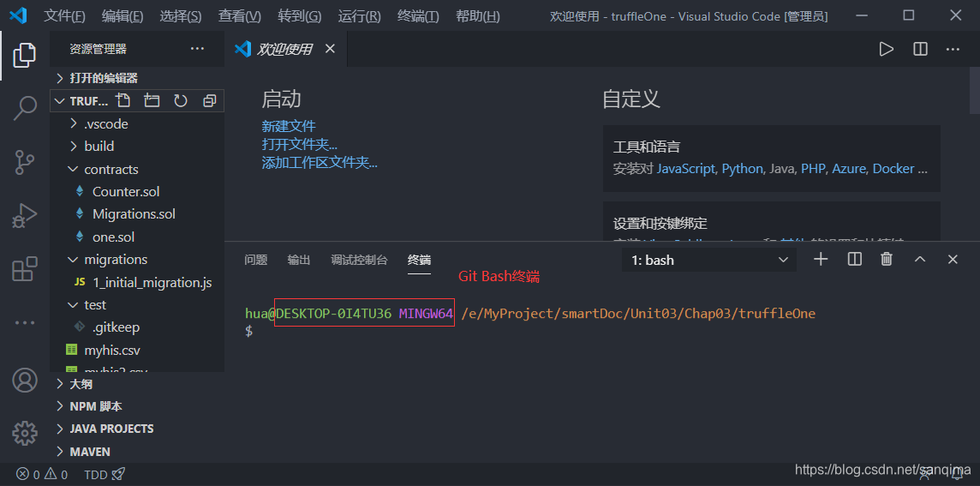Close the terminal panel
This screenshot has height=486, width=980.
[953, 259]
